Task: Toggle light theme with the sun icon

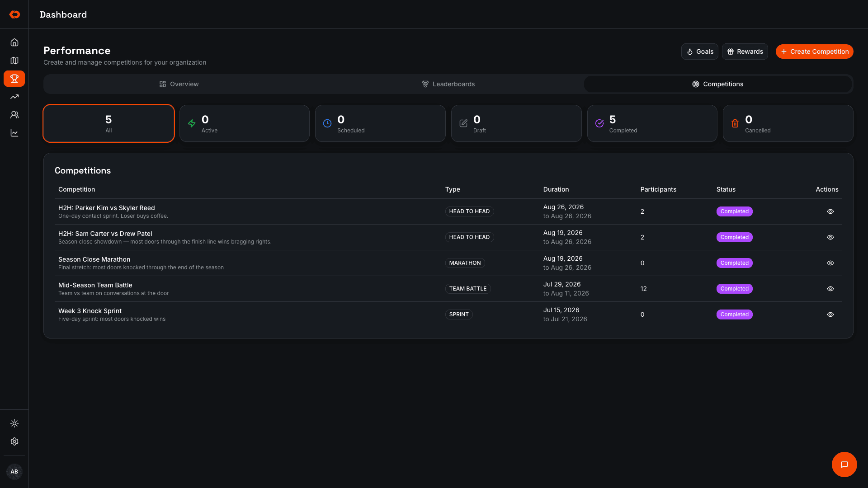Action: click(14, 423)
